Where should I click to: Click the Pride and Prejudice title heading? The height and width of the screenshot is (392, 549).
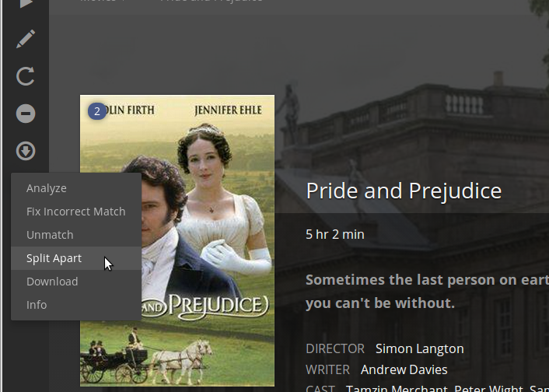(x=404, y=191)
